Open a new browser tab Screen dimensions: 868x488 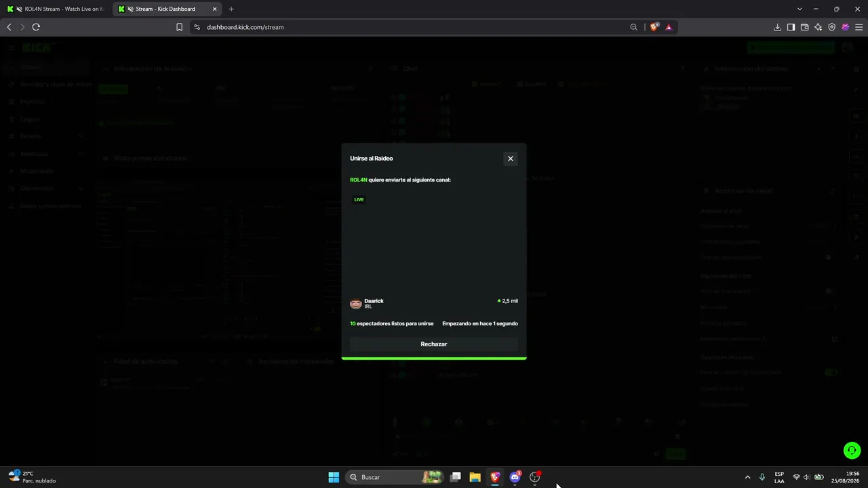click(231, 9)
